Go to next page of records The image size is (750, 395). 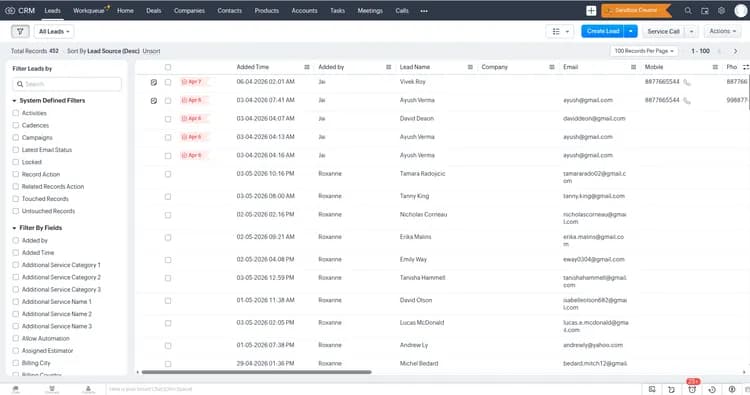(735, 51)
